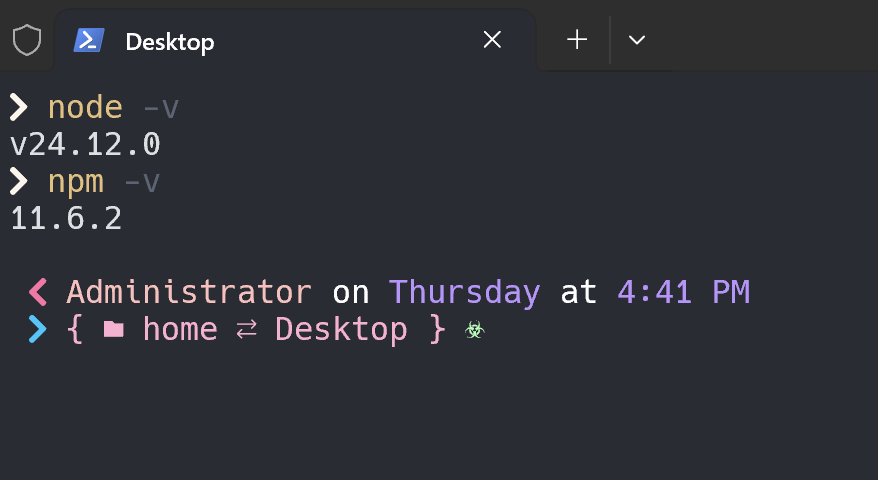Image resolution: width=878 pixels, height=480 pixels.
Task: Click the swap arrows between home and Desktop
Action: 246,330
